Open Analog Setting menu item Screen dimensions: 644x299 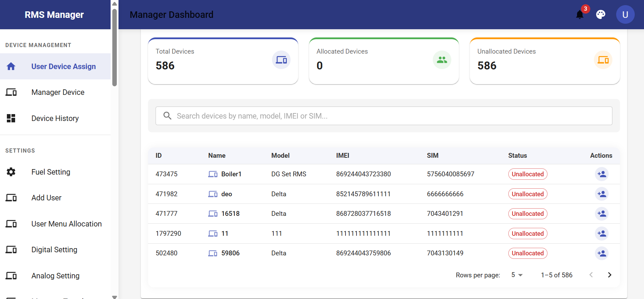pyautogui.click(x=55, y=276)
